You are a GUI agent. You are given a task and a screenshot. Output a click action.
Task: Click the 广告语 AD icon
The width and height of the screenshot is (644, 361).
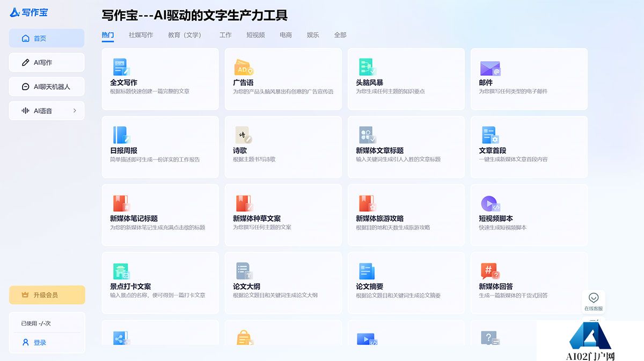tap(244, 67)
